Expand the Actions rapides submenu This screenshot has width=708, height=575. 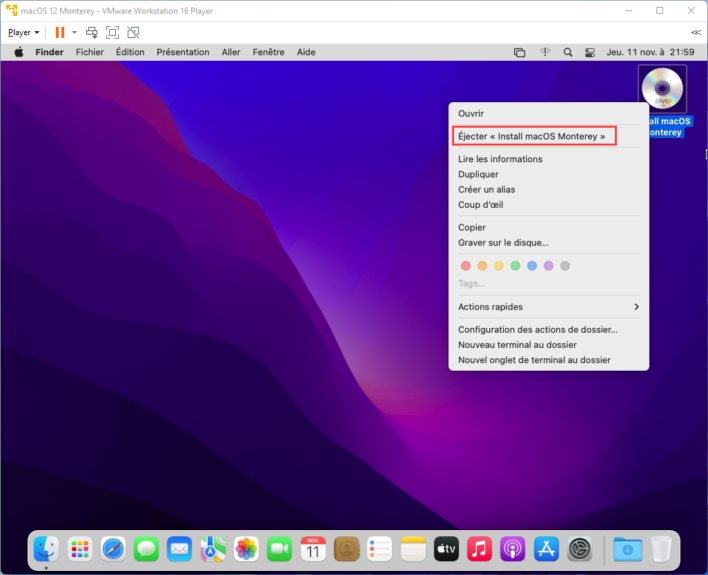click(x=549, y=307)
